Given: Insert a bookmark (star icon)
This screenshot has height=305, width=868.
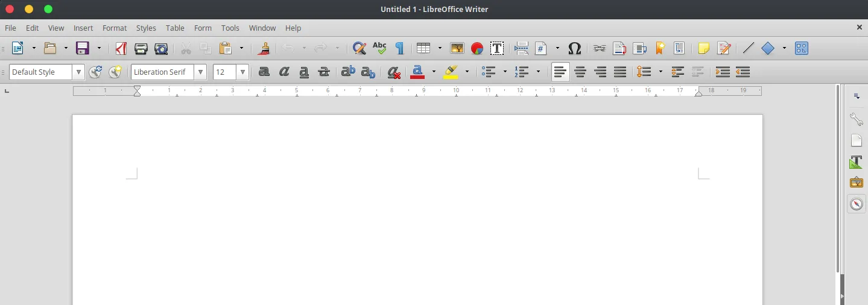Looking at the screenshot, I should tap(659, 48).
